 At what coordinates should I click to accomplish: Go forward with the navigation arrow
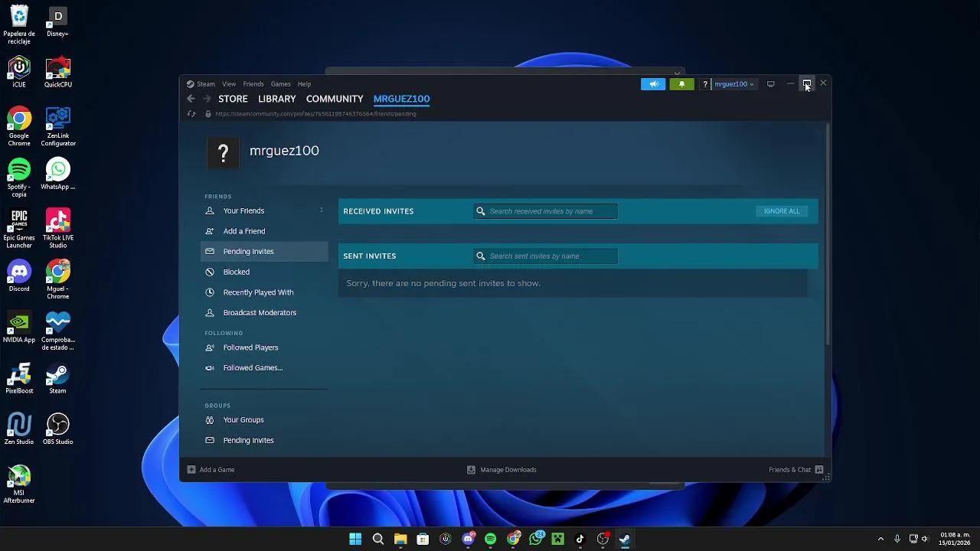click(207, 99)
